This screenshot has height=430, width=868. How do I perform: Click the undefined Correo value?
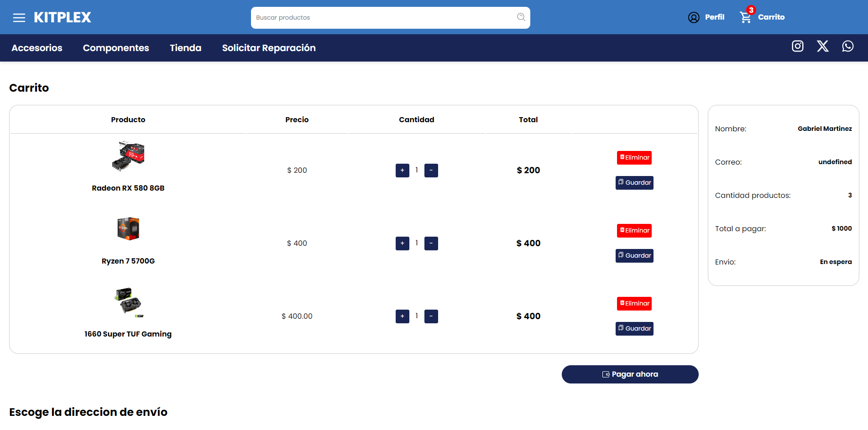pos(835,162)
